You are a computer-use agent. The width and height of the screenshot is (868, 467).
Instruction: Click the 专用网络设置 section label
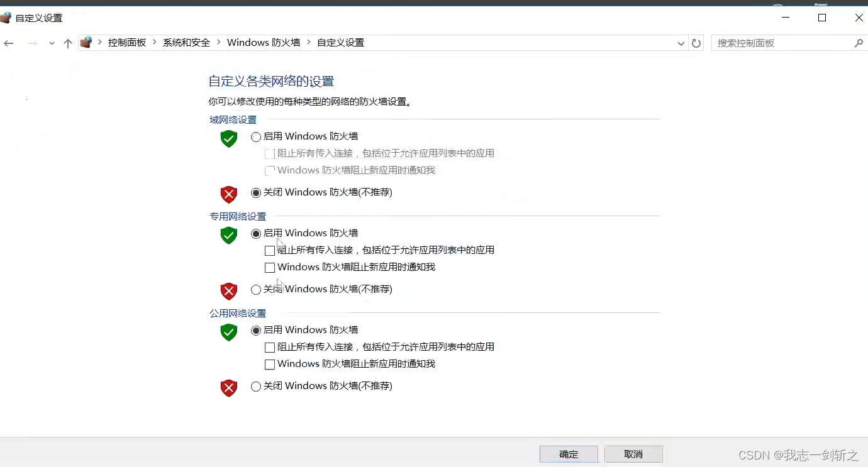238,216
